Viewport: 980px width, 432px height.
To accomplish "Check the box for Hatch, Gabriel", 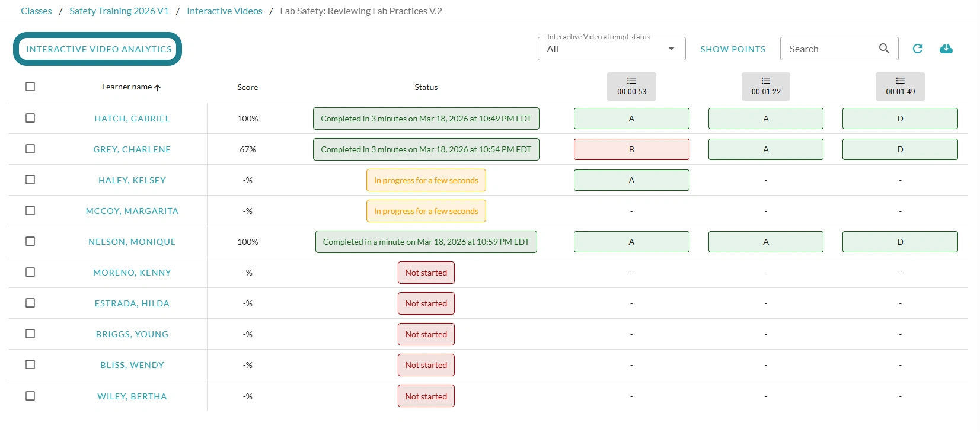I will [x=30, y=118].
